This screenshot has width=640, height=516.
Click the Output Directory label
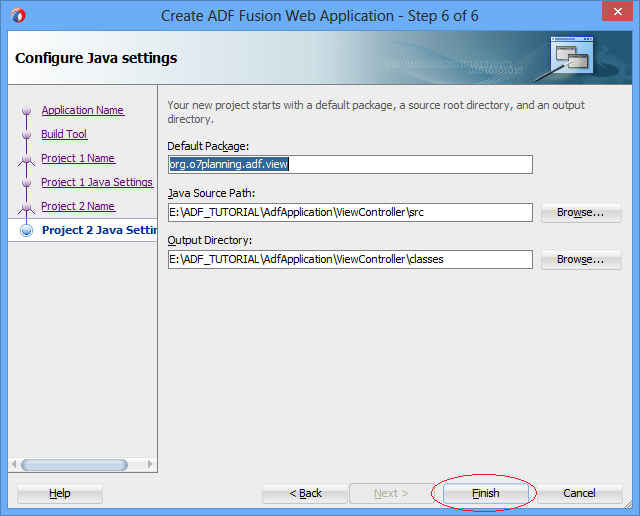coord(209,240)
